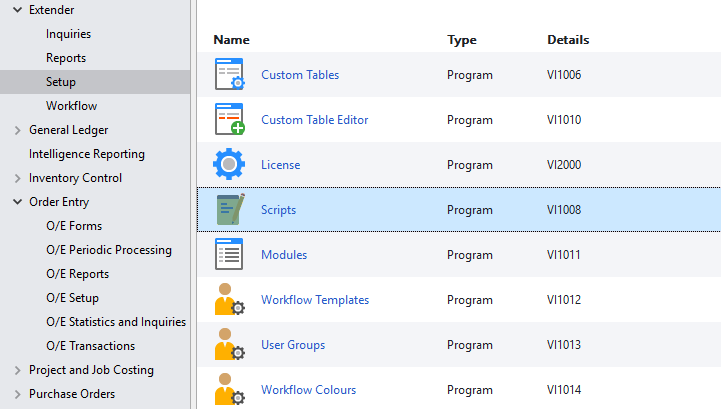Screen dimensions: 721x409
Task: Select the blue gear License icon
Action: pos(229,164)
